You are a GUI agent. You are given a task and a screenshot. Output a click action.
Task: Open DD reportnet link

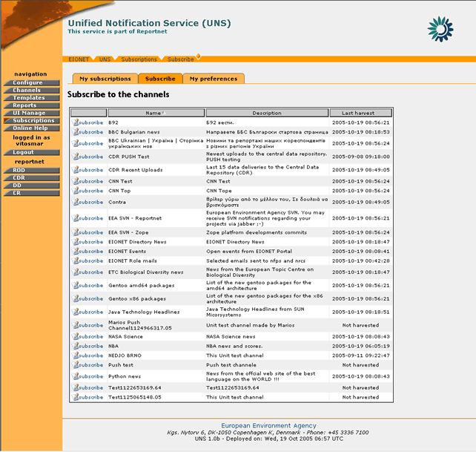(32, 186)
